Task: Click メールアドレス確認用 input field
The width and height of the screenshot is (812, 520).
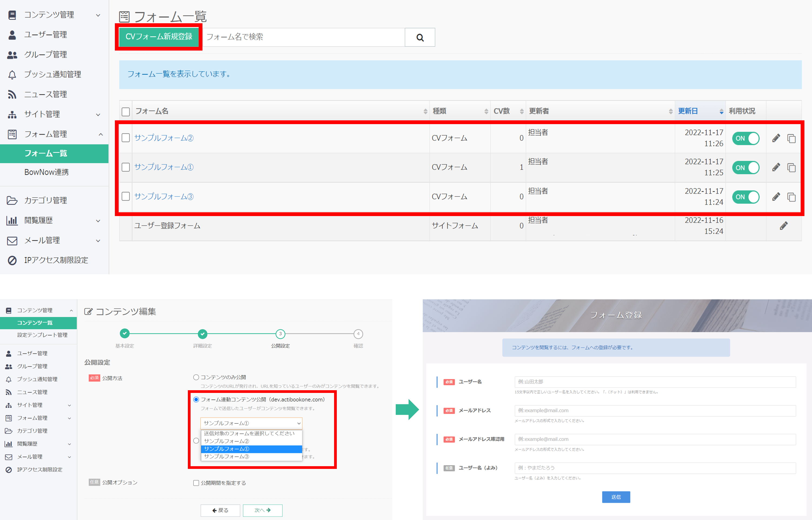Action: (655, 439)
